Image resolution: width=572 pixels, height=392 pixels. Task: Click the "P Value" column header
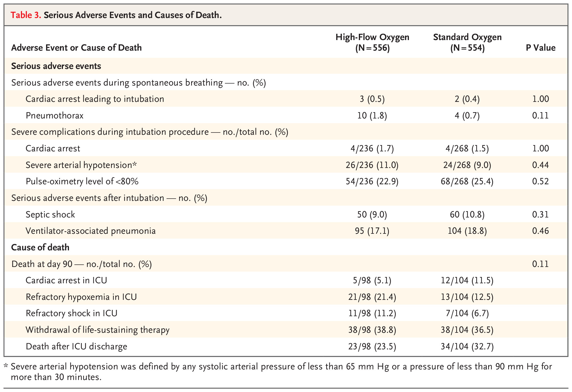(x=541, y=48)
